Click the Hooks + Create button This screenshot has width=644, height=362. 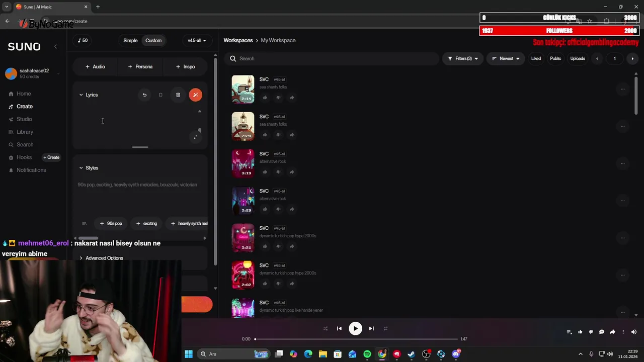tap(51, 157)
